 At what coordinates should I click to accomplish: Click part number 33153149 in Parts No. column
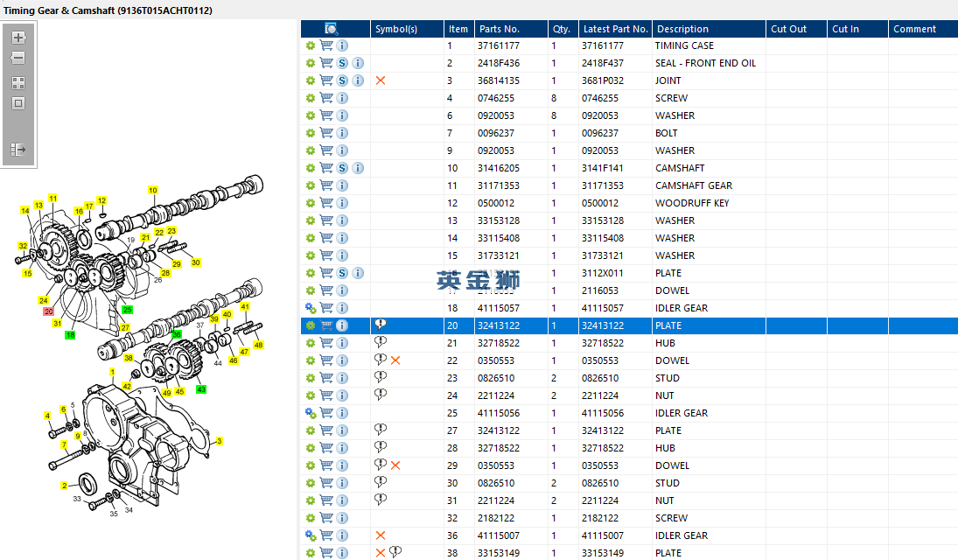tap(499, 553)
